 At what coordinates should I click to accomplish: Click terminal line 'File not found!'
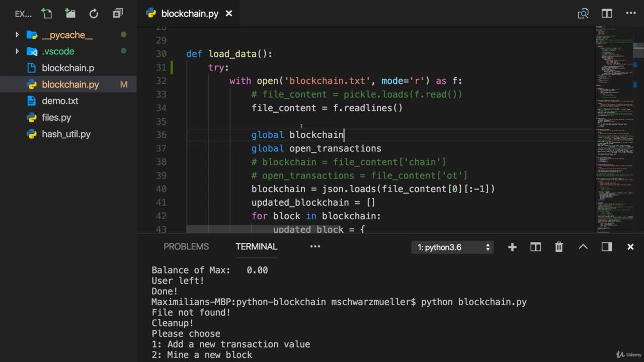pos(191,312)
